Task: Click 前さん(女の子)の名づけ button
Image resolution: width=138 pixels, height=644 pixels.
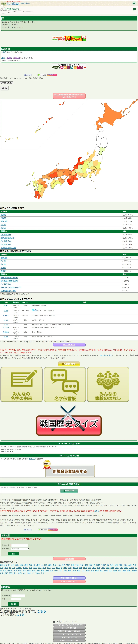Action: (69, 582)
